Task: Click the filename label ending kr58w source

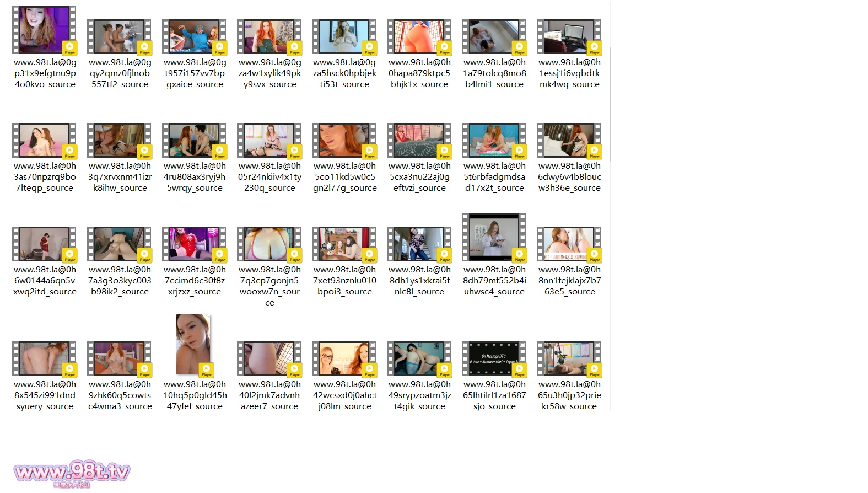Action: (569, 395)
